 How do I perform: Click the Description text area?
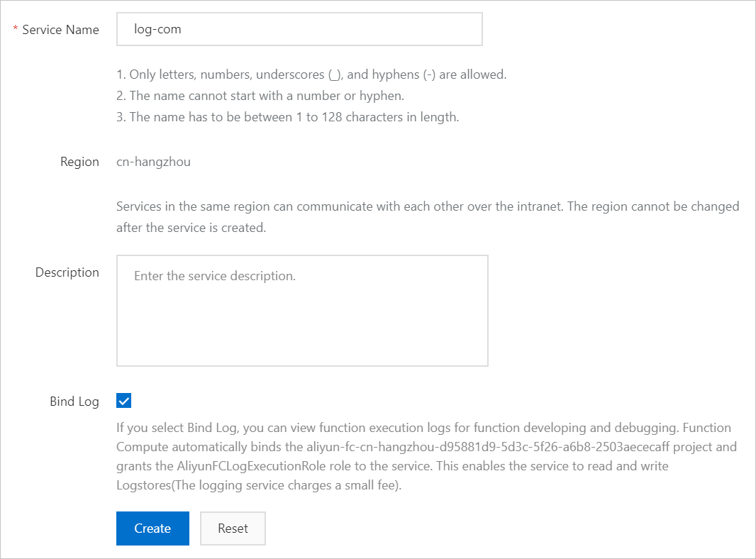click(x=302, y=311)
